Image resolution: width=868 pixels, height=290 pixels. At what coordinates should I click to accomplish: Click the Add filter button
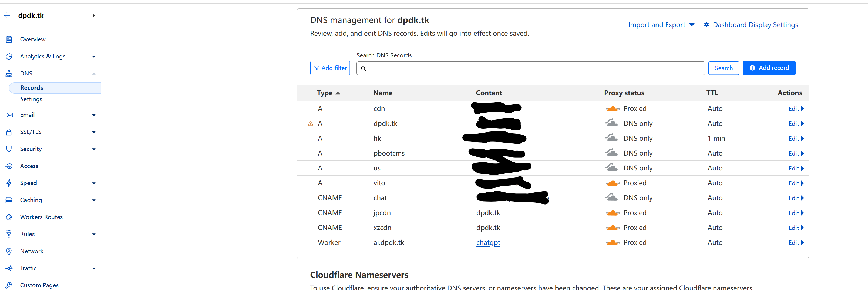point(330,68)
